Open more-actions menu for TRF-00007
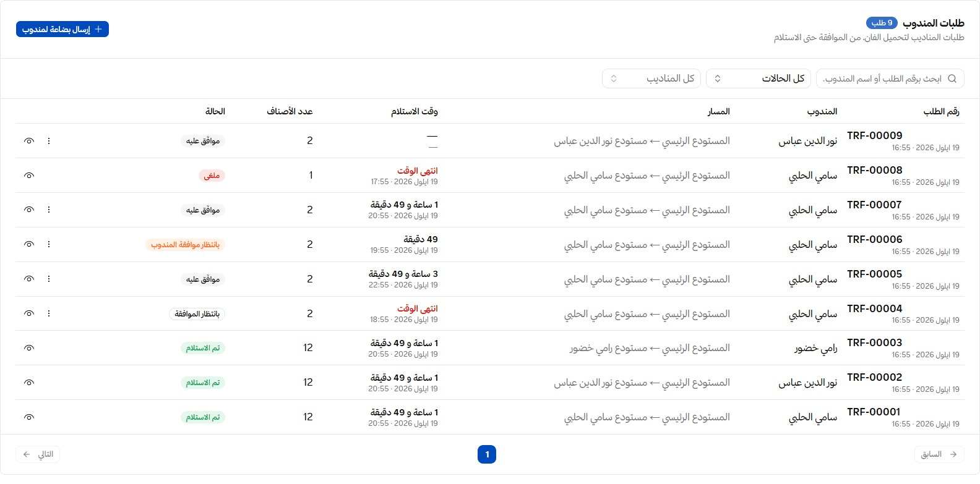980x484 pixels. [49, 210]
